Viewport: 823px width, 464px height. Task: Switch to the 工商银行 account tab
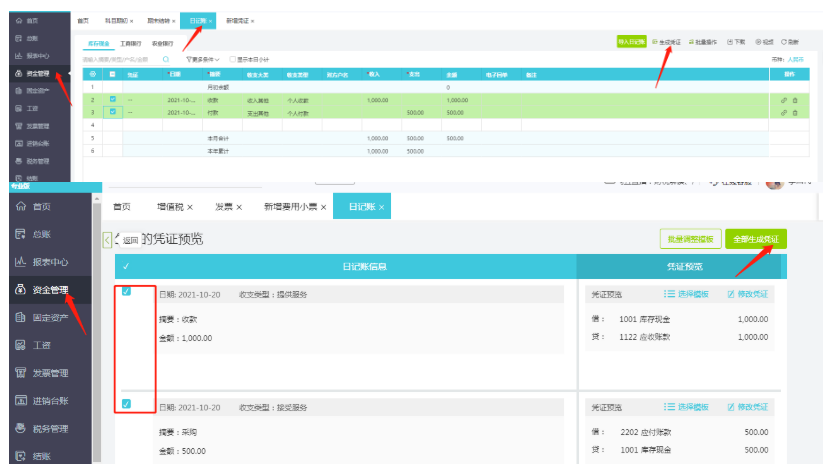pos(130,44)
